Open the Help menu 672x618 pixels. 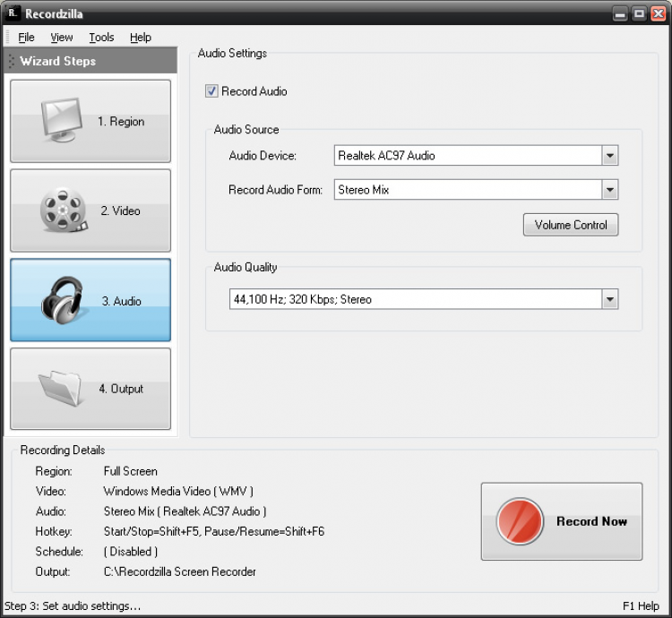[141, 38]
